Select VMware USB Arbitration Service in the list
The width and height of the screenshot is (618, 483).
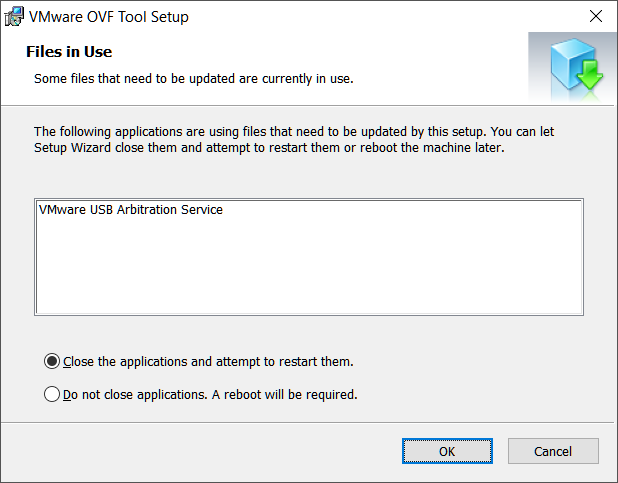click(x=131, y=210)
